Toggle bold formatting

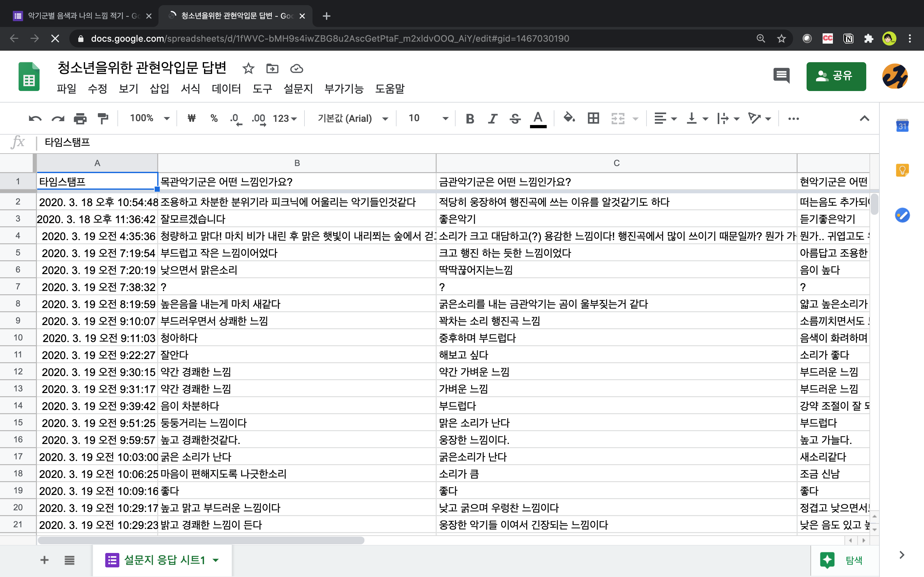click(x=470, y=119)
